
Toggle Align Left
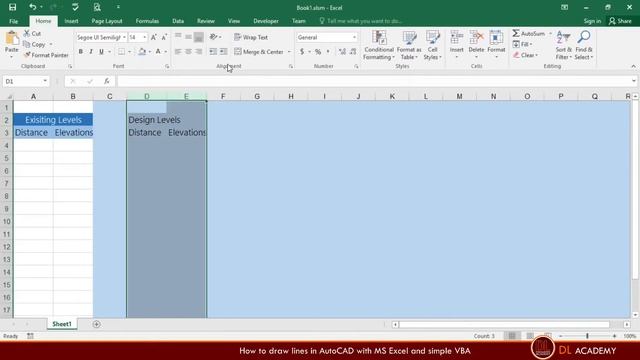point(178,51)
